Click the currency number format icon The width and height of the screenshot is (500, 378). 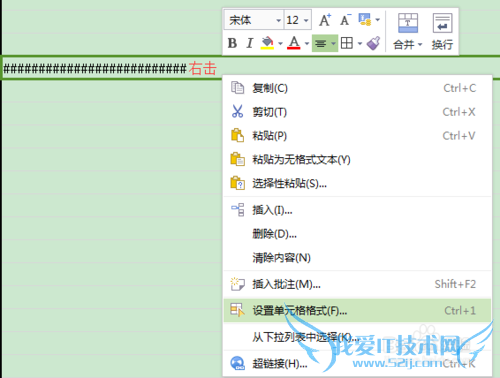(x=365, y=20)
